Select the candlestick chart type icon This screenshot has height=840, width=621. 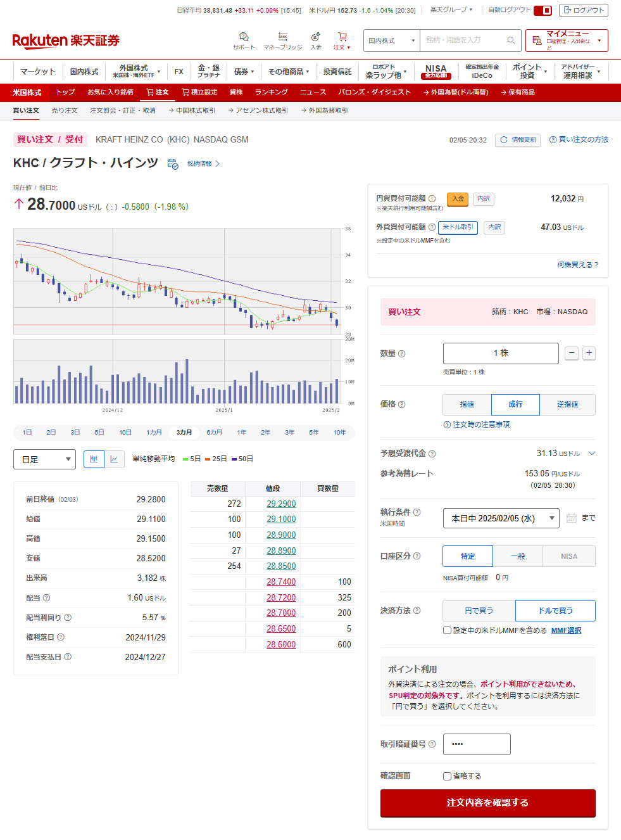click(x=94, y=459)
